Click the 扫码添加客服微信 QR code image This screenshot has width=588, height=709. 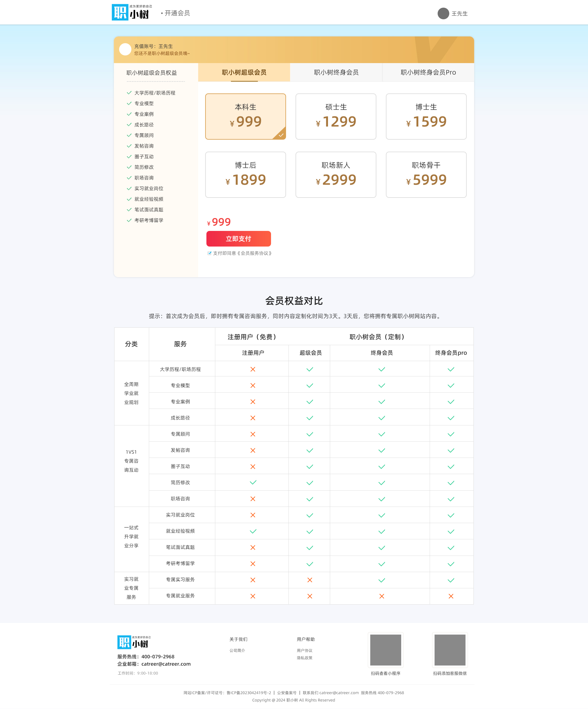click(x=450, y=650)
